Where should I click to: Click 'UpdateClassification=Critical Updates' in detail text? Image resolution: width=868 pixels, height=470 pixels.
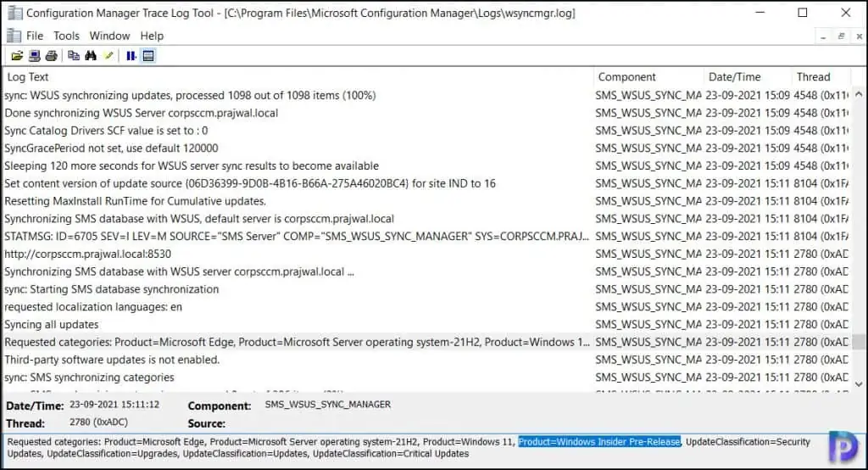(x=391, y=454)
